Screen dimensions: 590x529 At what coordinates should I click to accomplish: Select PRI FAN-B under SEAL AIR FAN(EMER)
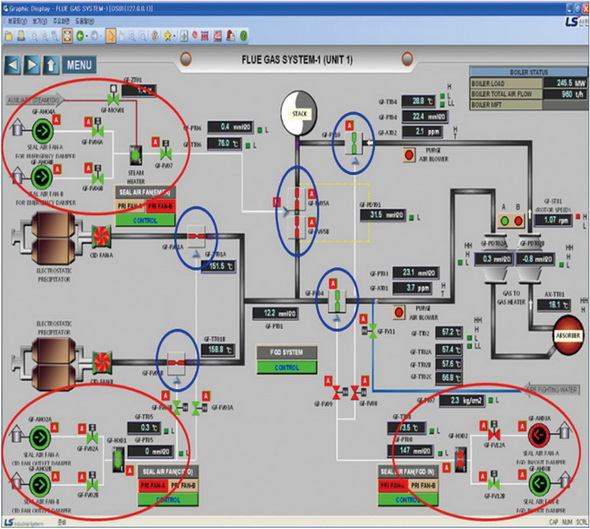(x=160, y=207)
